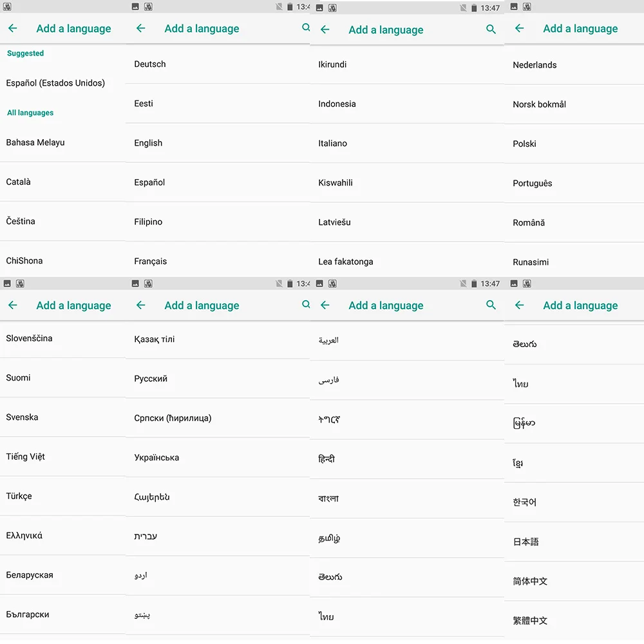Tap back arrow in top-left Suggested panel

point(13,28)
